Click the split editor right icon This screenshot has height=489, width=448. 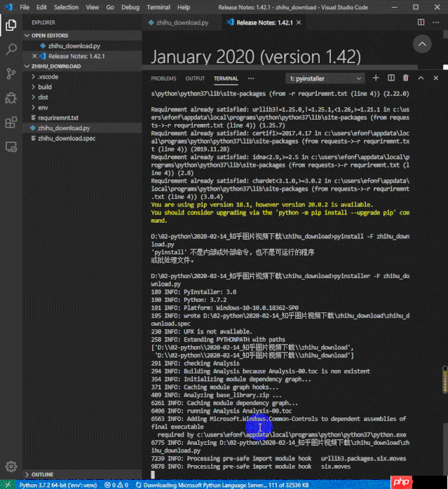pyautogui.click(x=421, y=22)
